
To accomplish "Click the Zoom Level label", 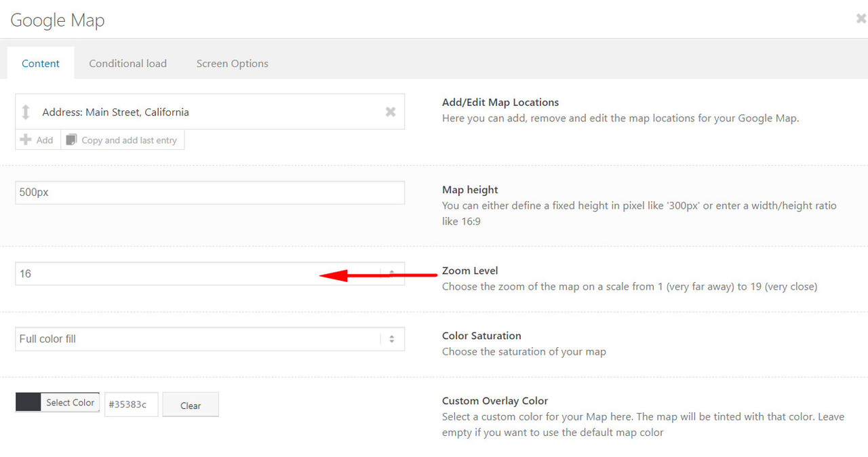I will tap(470, 271).
